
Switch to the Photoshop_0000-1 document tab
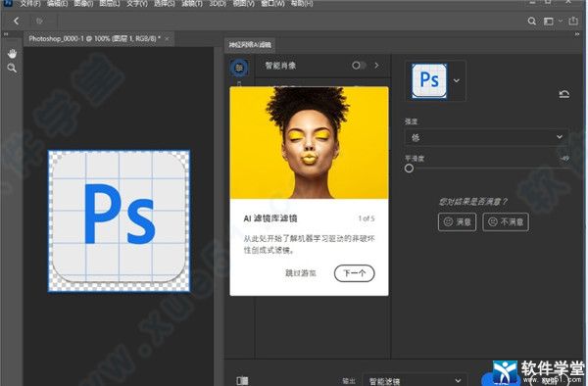click(x=94, y=38)
